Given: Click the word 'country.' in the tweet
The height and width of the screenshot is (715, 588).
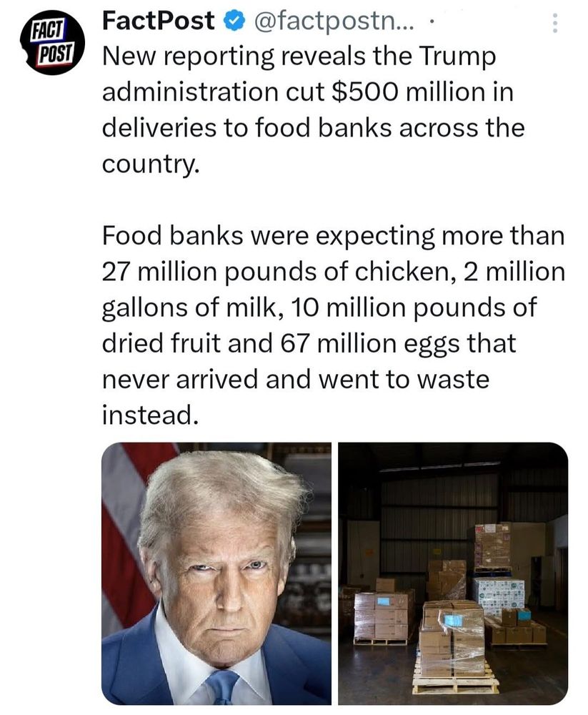Looking at the screenshot, I should click(151, 164).
